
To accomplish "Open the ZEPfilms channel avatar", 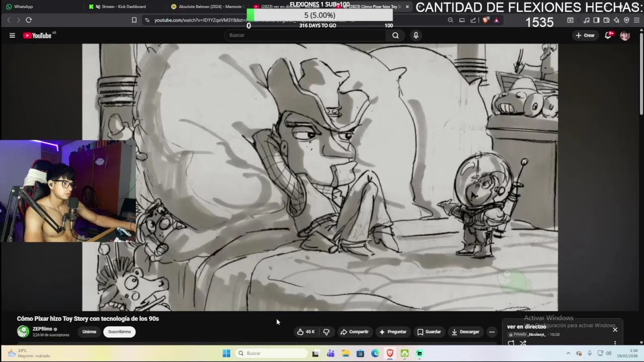I will tap(23, 331).
